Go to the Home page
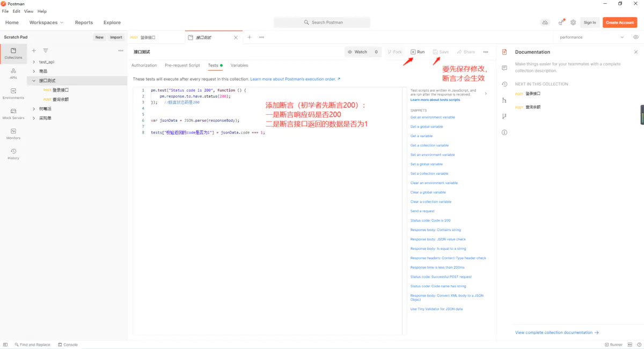644x349 pixels. click(12, 23)
